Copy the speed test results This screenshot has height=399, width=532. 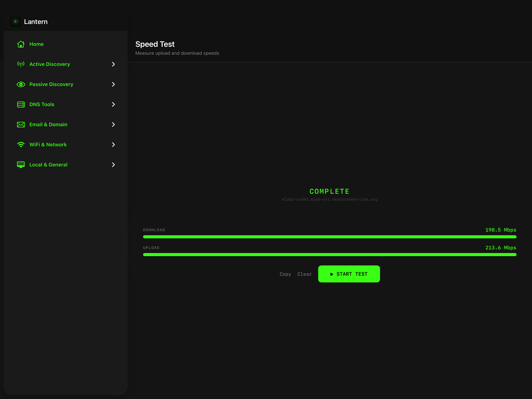pyautogui.click(x=285, y=274)
